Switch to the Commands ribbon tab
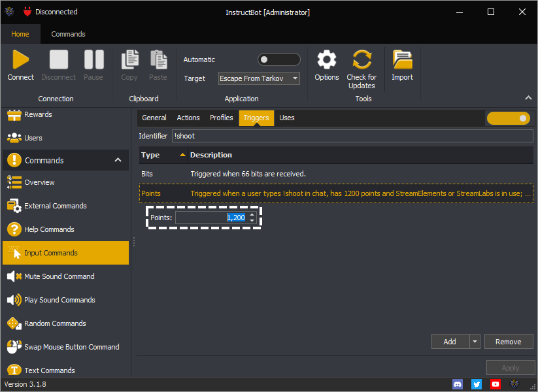 click(x=68, y=34)
